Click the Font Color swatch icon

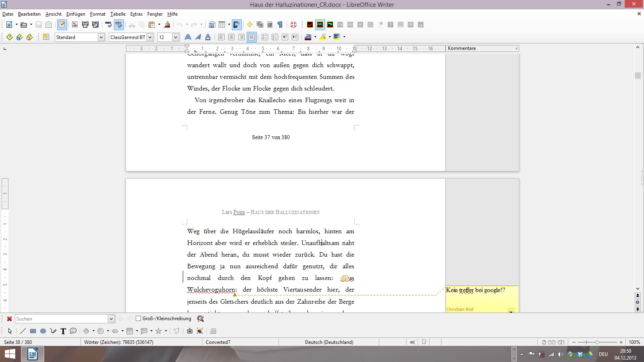(308, 37)
